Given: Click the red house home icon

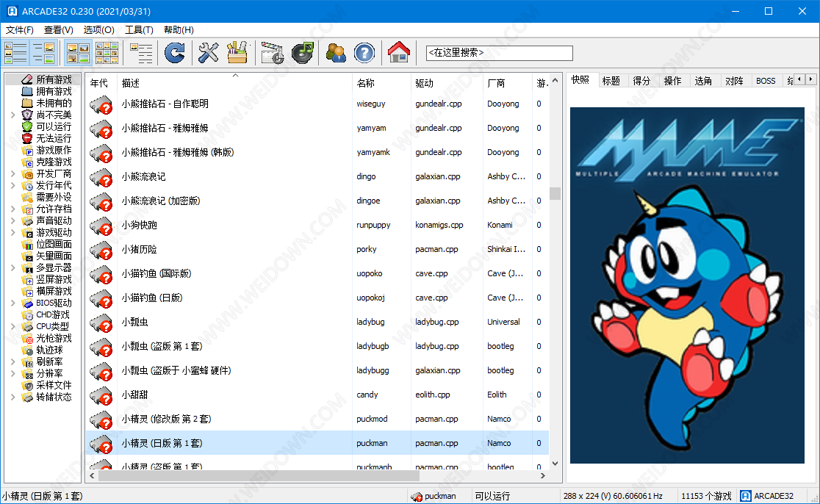Looking at the screenshot, I should 398,53.
